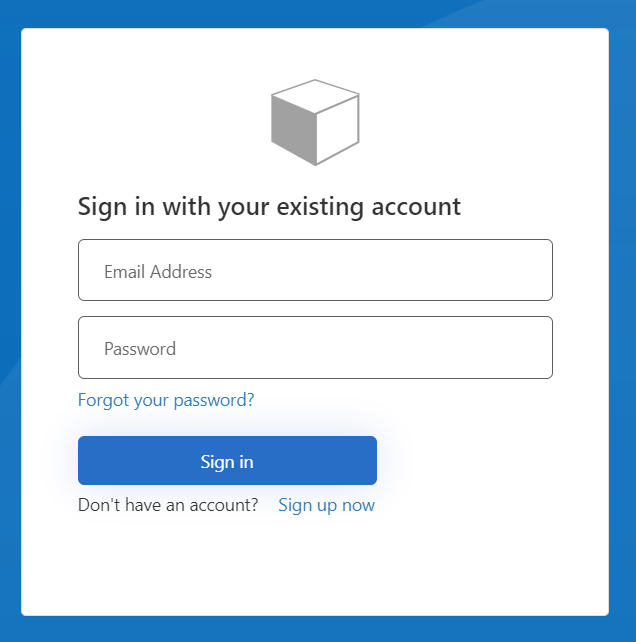636x642 pixels.
Task: Focus the Password input field
Action: click(315, 348)
